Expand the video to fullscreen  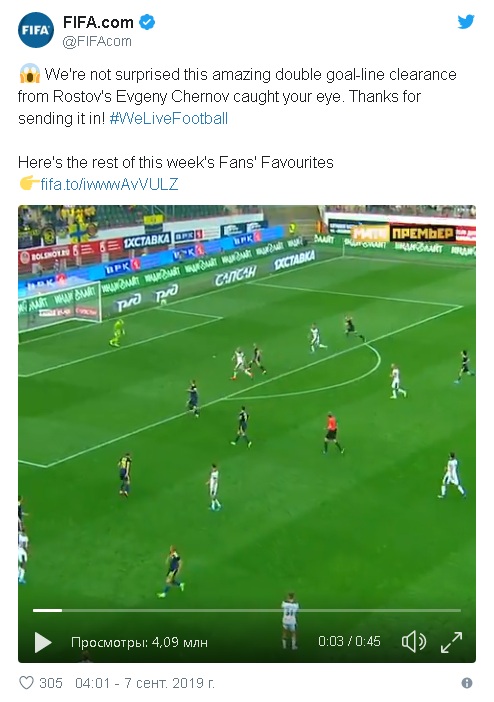(451, 642)
